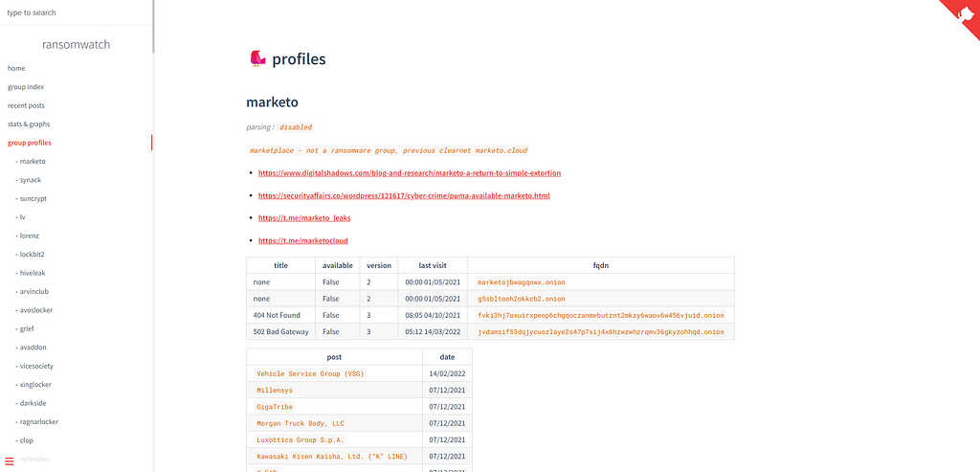Click 'last visit' column header
This screenshot has height=472, width=980.
pyautogui.click(x=434, y=265)
